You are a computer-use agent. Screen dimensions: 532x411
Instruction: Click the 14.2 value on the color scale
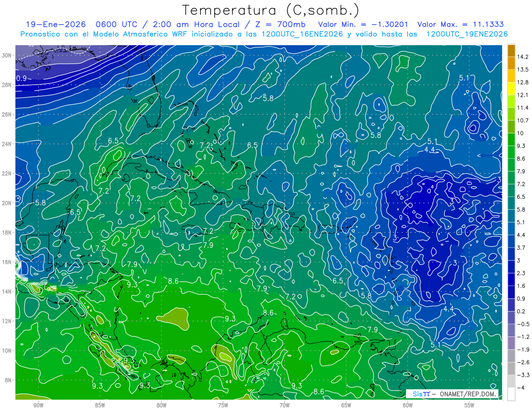[523, 56]
